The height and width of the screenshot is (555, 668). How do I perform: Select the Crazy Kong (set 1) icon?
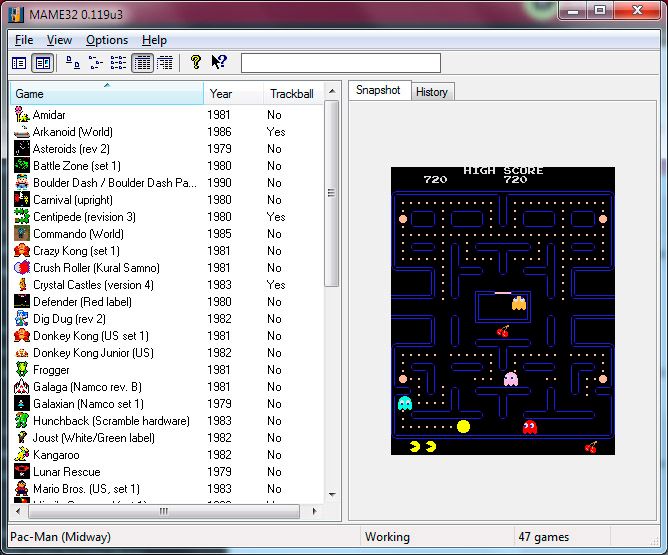22,251
